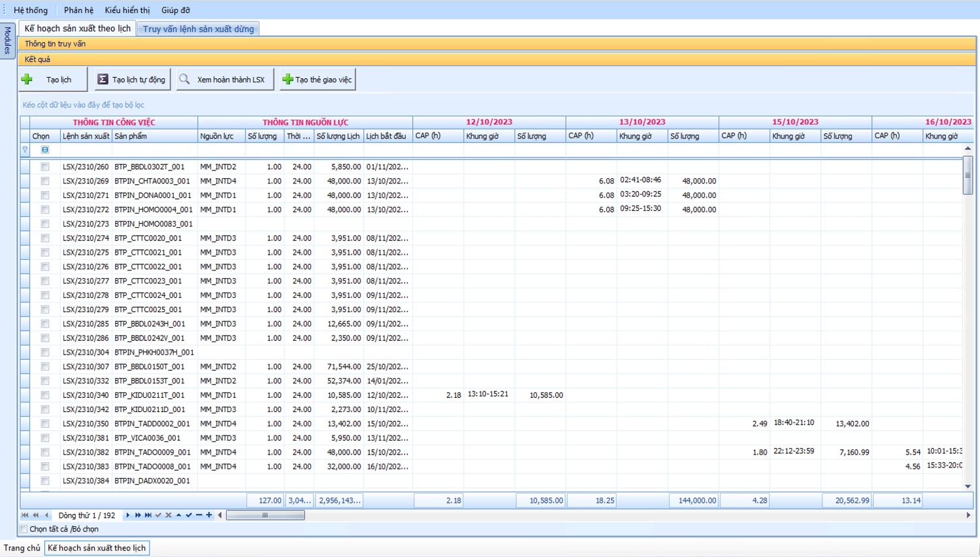The width and height of the screenshot is (980, 557).
Task: Open the Hệ thống menu
Action: tap(31, 10)
